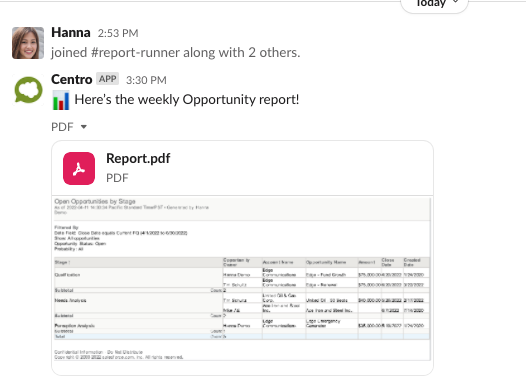Screen dimensions: 526x392
Task: Click "Needs Analysis" stage row in preview
Action: [x=70, y=300]
